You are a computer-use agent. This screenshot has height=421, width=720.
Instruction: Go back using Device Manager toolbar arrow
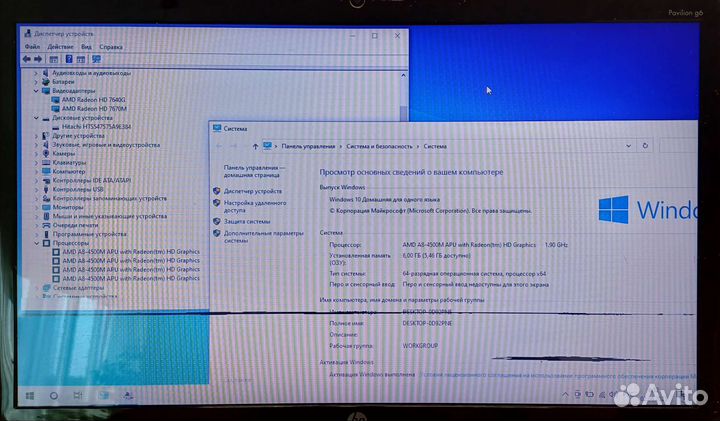27,59
